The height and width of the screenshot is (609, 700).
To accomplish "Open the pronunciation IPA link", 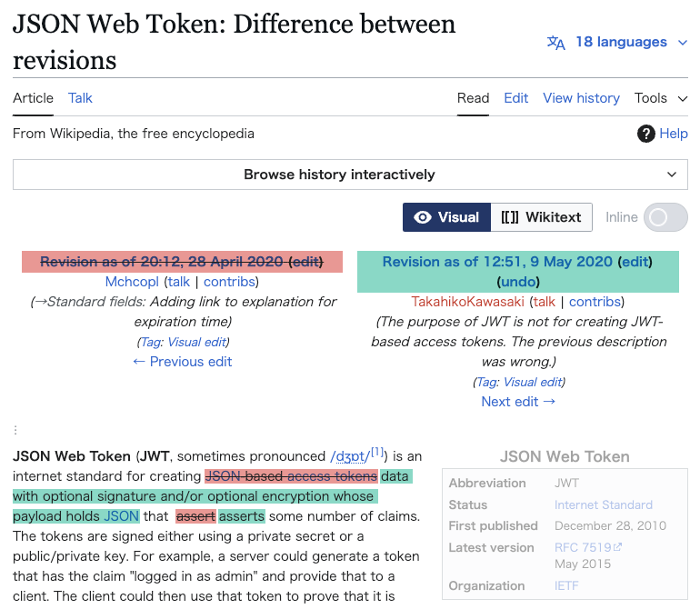I will [350, 456].
